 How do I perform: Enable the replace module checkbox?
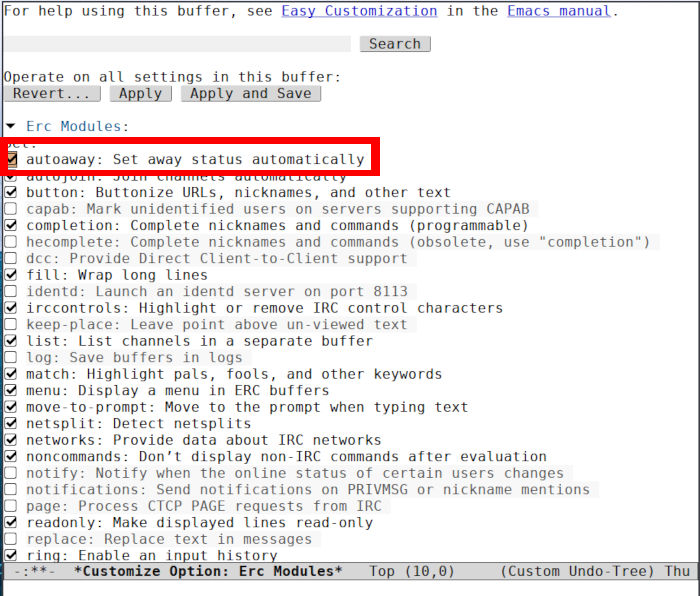[x=11, y=539]
